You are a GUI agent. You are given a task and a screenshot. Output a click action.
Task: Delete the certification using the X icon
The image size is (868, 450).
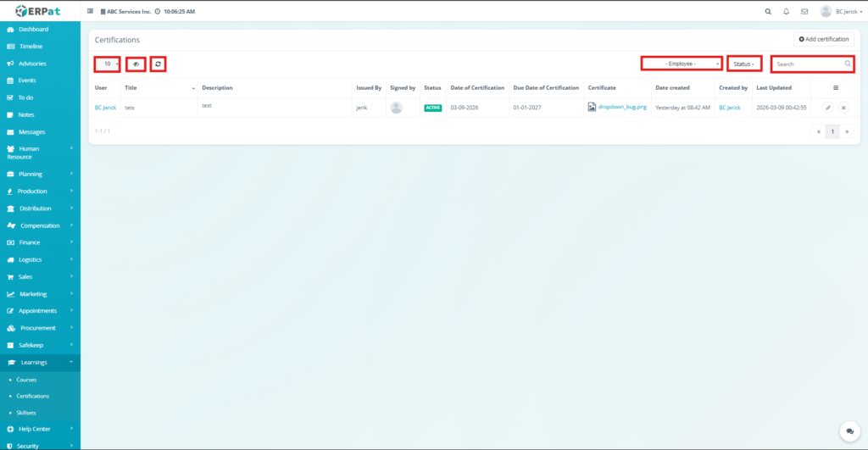843,108
